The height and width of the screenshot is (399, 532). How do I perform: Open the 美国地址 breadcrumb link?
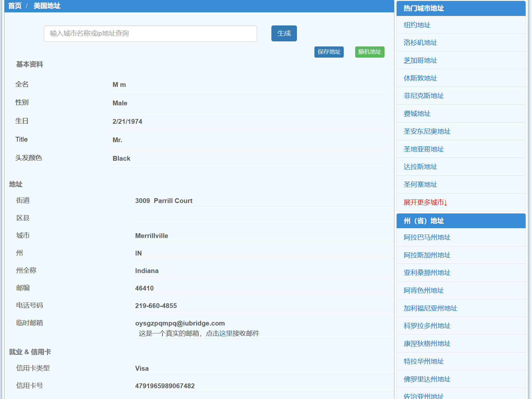[47, 6]
